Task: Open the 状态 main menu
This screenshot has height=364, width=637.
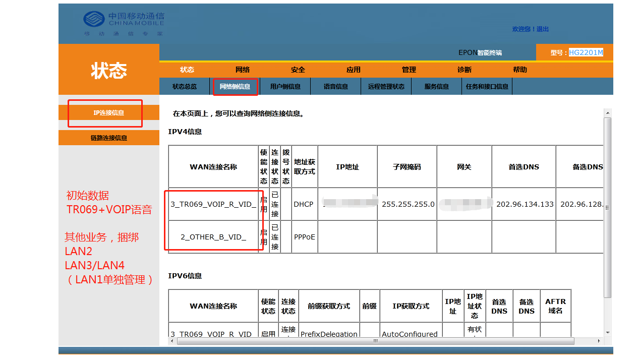Action: pyautogui.click(x=187, y=70)
